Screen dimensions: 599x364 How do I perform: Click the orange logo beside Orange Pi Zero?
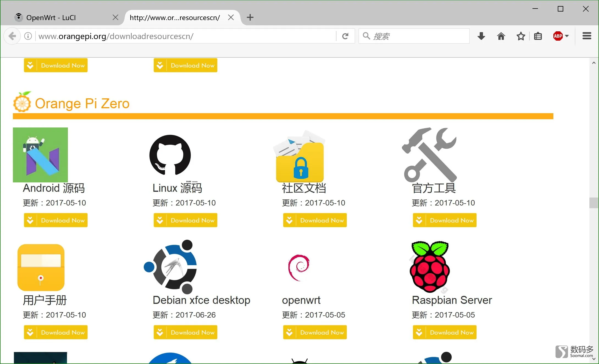click(x=22, y=102)
